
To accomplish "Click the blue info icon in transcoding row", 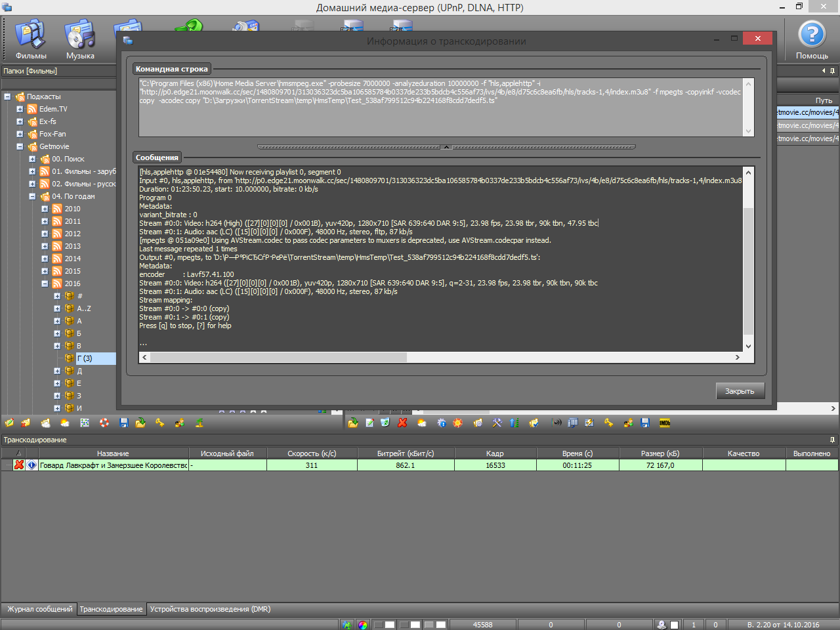I will click(x=31, y=465).
